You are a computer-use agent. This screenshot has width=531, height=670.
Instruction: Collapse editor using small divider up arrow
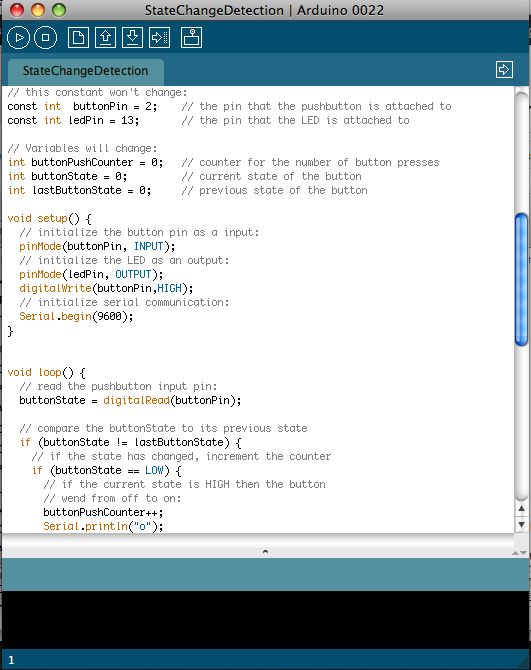(x=516, y=553)
